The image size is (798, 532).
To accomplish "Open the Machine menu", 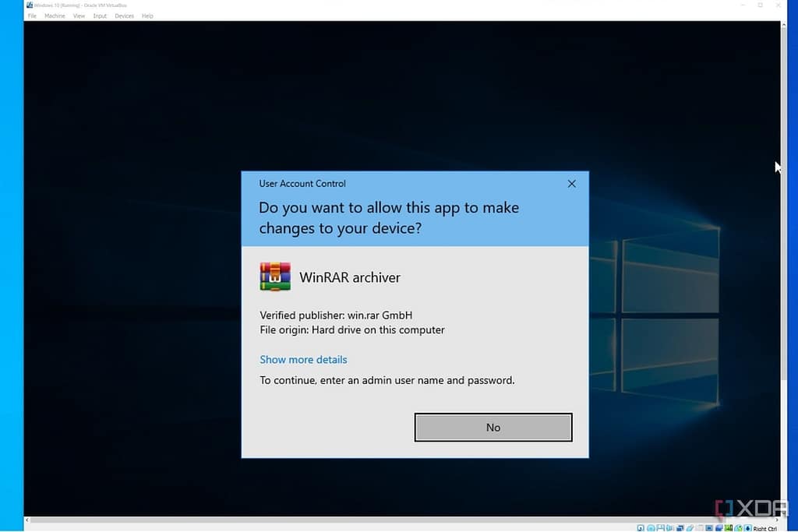I will tap(55, 16).
